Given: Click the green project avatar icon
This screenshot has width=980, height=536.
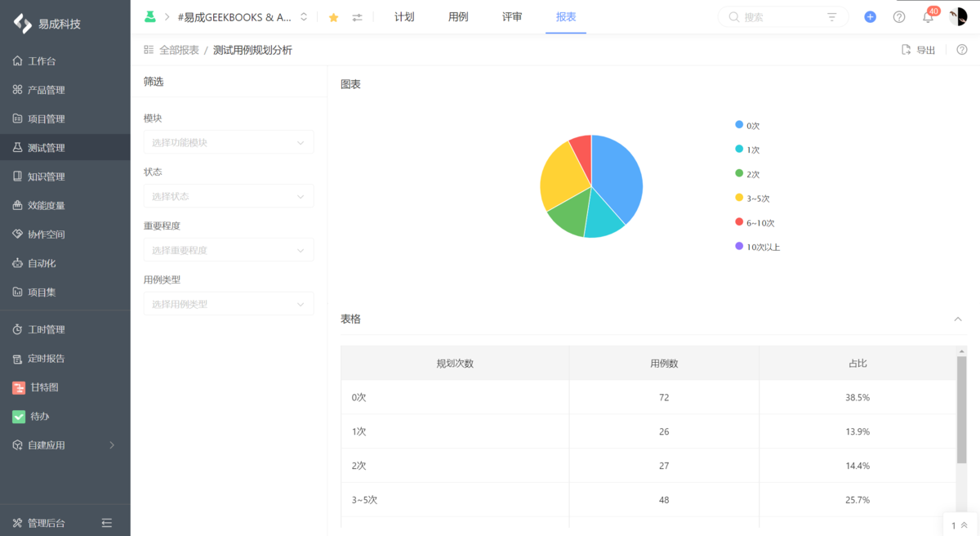Looking at the screenshot, I should pyautogui.click(x=151, y=16).
